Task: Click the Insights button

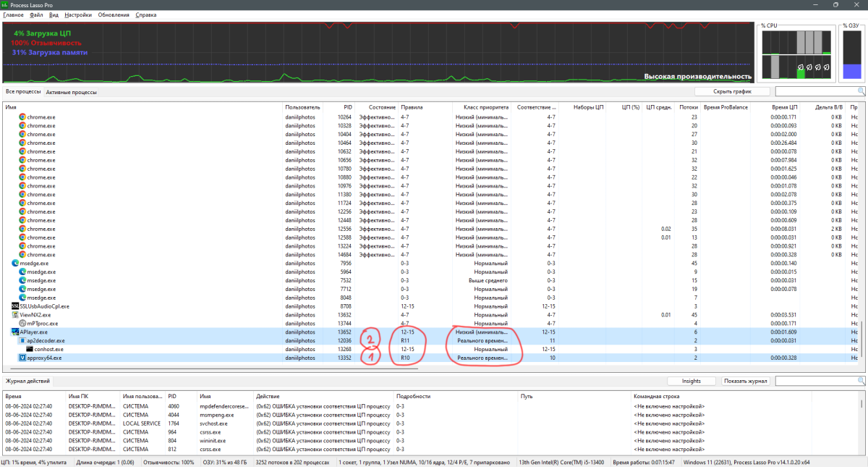Action: click(691, 381)
